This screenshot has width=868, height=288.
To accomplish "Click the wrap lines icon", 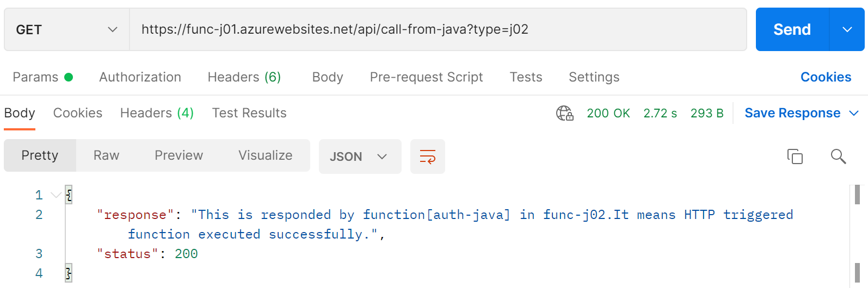I will (427, 156).
